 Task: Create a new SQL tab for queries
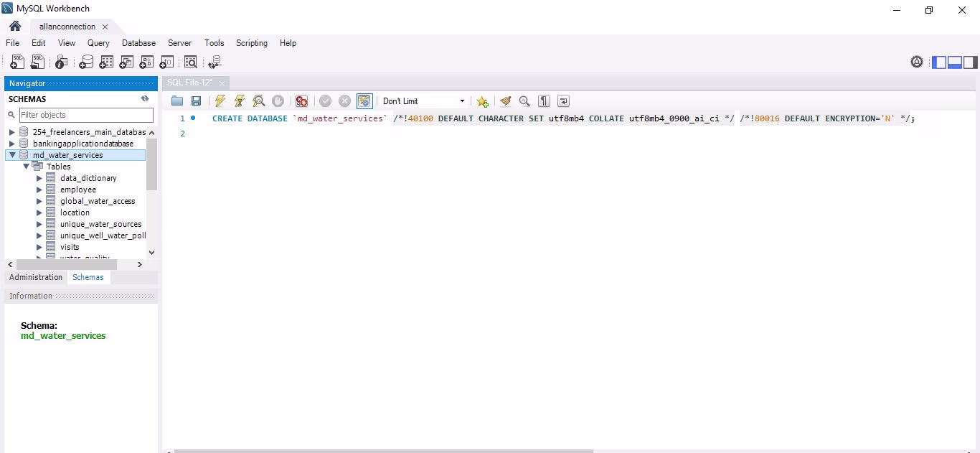(17, 62)
